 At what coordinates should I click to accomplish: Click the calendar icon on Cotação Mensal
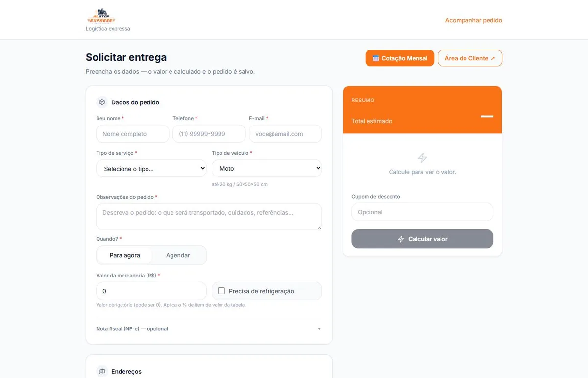pyautogui.click(x=376, y=58)
